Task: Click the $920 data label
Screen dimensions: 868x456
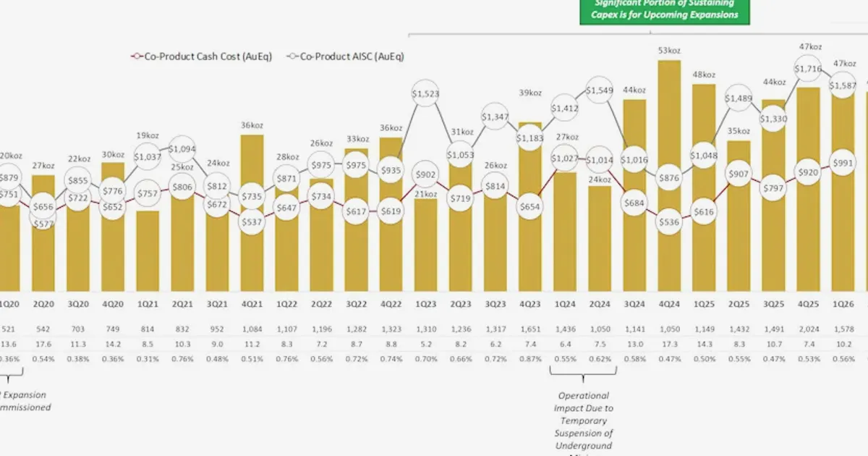Action: point(808,173)
